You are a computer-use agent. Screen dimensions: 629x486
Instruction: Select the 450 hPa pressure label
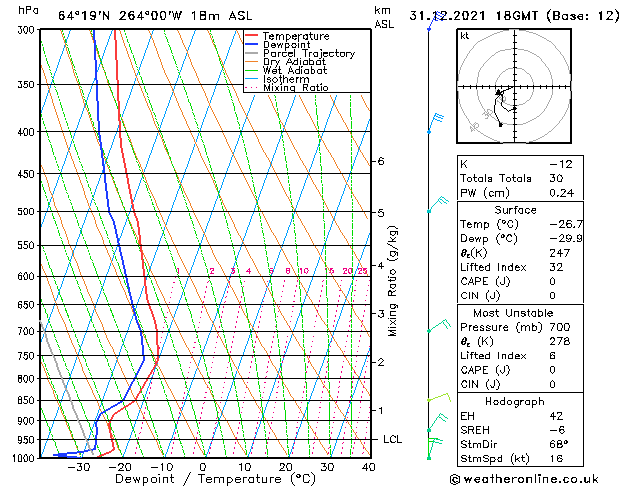pyautogui.click(x=28, y=174)
